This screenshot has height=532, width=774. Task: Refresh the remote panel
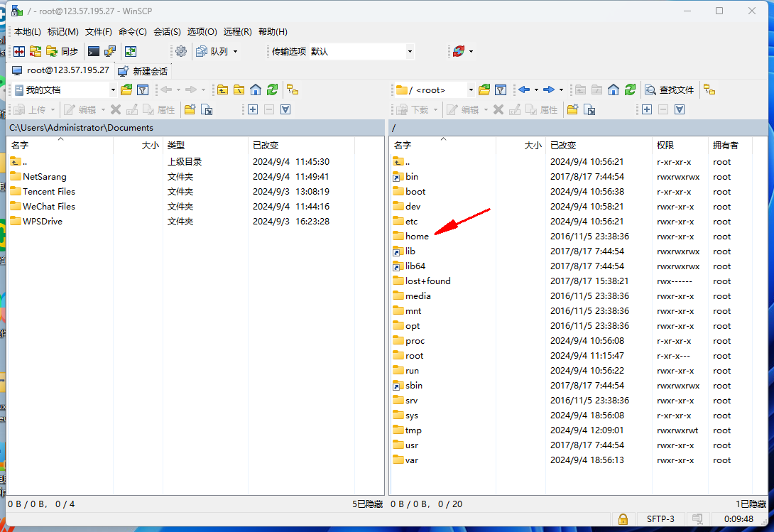coord(630,90)
